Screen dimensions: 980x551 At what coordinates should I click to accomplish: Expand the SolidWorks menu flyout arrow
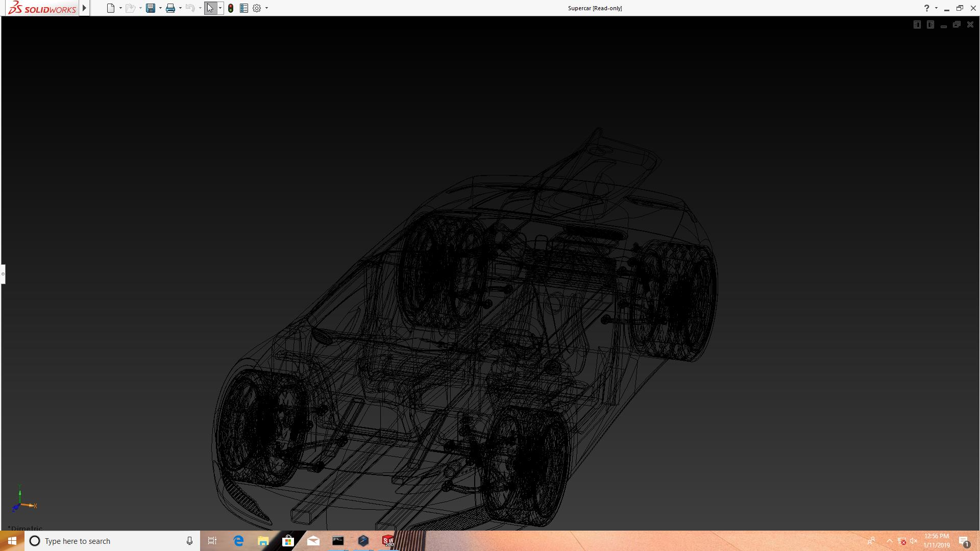[x=84, y=8]
